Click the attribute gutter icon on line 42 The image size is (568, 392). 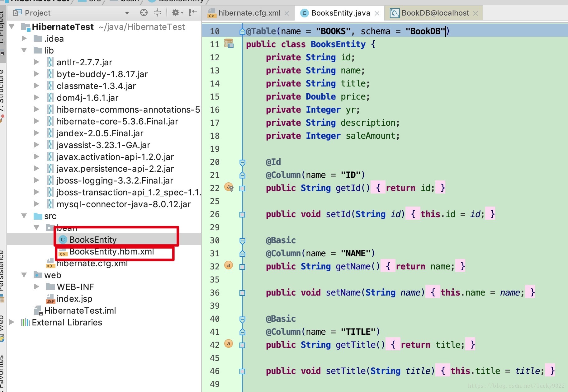pyautogui.click(x=229, y=344)
